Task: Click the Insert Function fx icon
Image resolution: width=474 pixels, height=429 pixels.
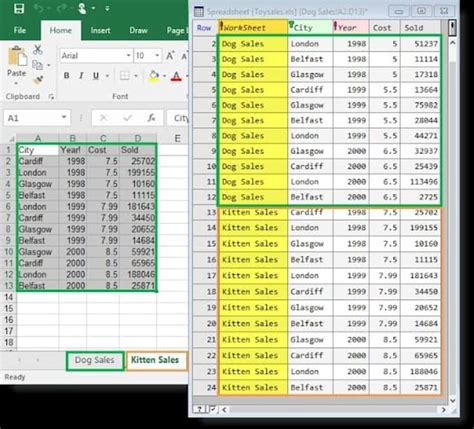Action: pyautogui.click(x=151, y=118)
